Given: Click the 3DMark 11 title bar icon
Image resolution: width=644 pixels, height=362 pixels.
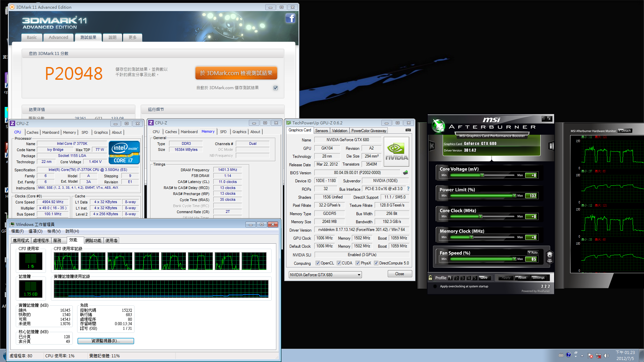Looking at the screenshot, I should click(12, 7).
